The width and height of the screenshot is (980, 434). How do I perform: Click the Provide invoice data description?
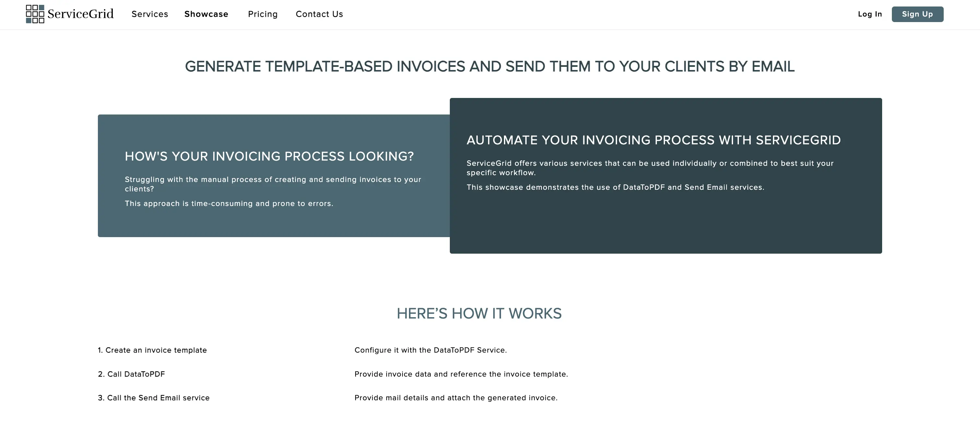[461, 374]
